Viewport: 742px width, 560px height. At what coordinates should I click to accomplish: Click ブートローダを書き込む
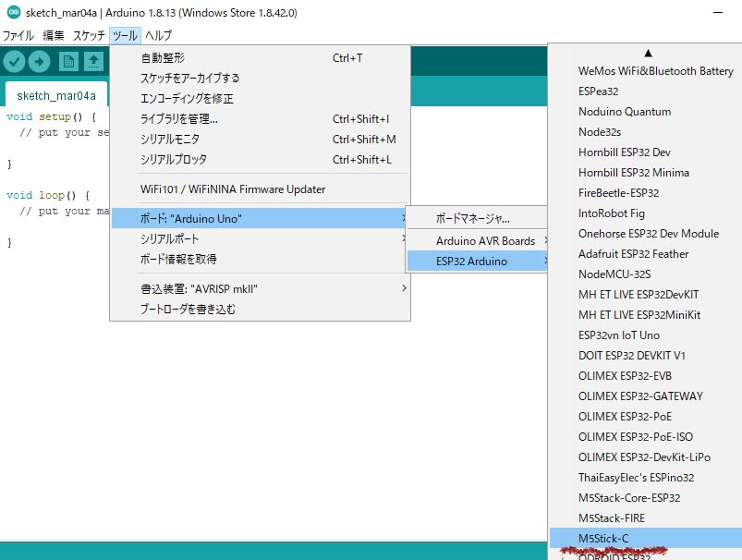(260, 310)
